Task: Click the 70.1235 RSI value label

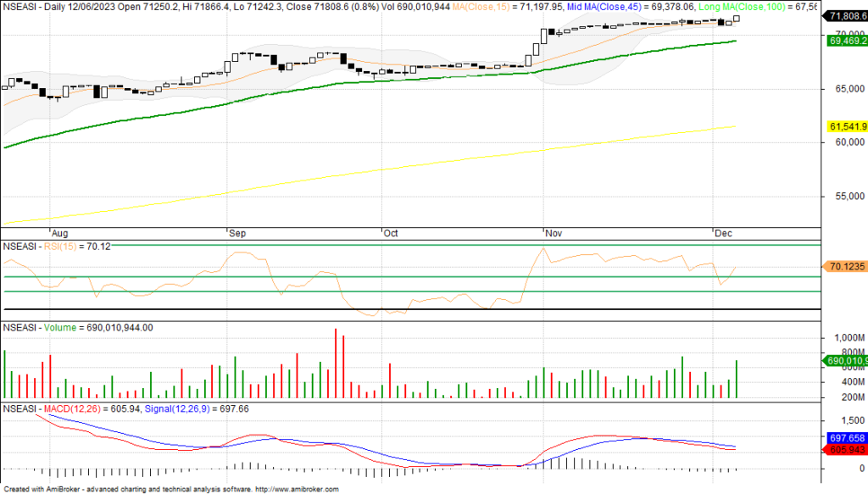Action: coord(846,266)
